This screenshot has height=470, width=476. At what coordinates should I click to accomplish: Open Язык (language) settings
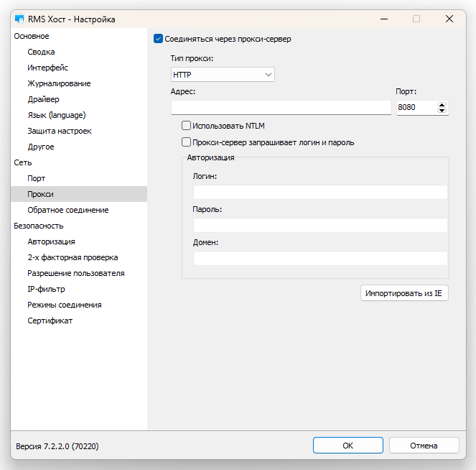coord(57,115)
